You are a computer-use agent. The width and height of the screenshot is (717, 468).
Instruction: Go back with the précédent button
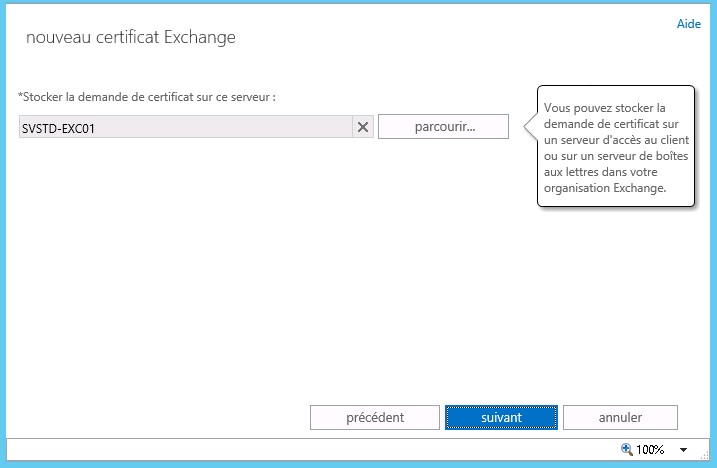[375, 417]
